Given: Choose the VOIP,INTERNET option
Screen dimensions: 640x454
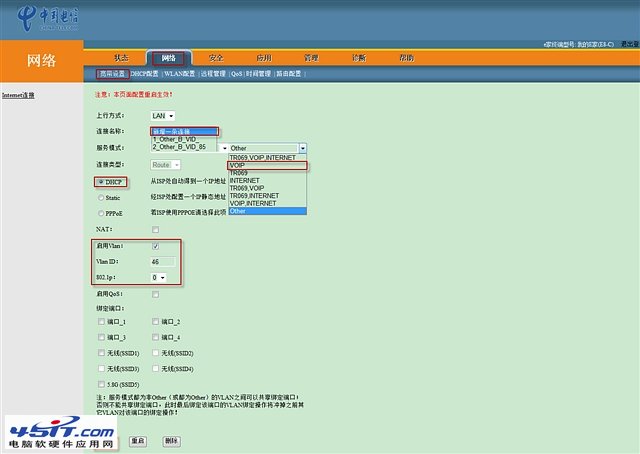Looking at the screenshot, I should [267, 203].
